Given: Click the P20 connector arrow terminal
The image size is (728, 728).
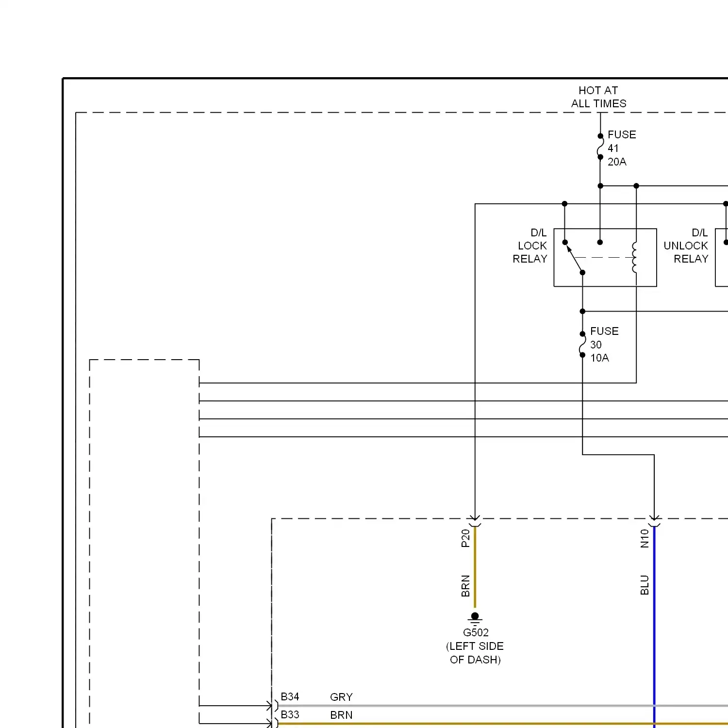Looking at the screenshot, I should click(x=475, y=520).
